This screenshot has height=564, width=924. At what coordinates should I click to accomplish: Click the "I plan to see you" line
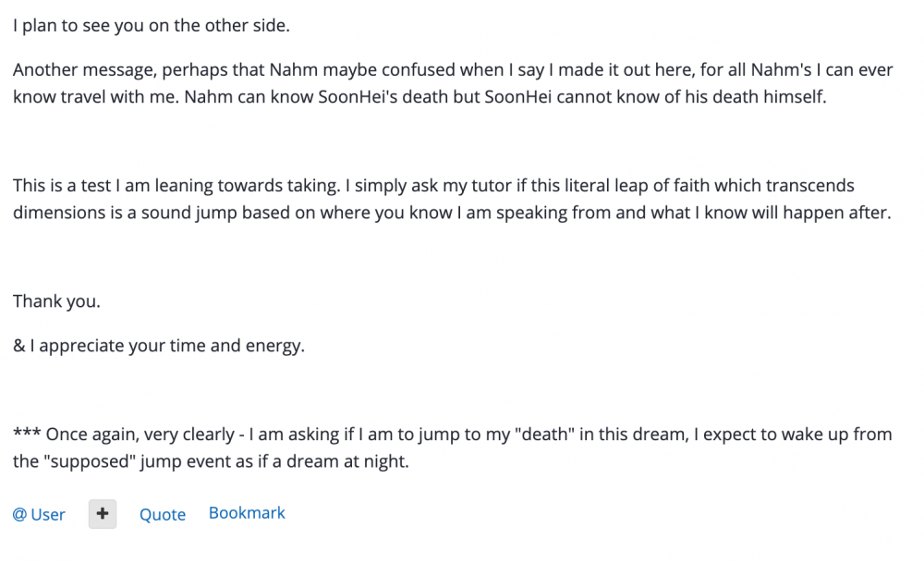tap(151, 26)
